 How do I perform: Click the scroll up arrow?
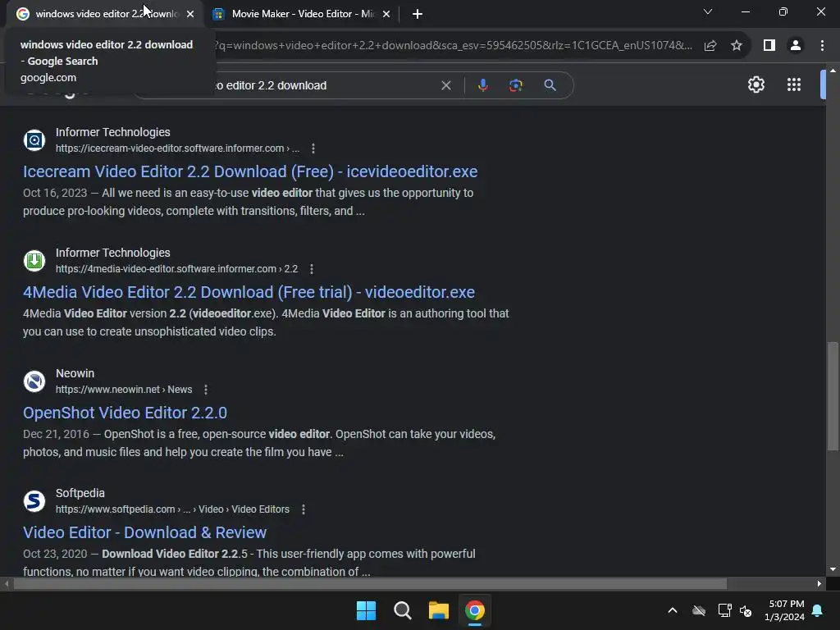tap(833, 71)
